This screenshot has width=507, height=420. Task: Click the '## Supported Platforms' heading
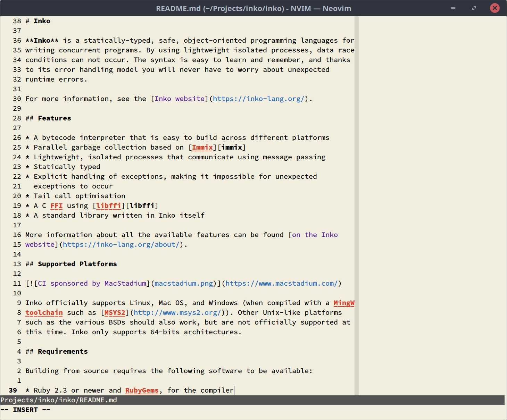(71, 264)
